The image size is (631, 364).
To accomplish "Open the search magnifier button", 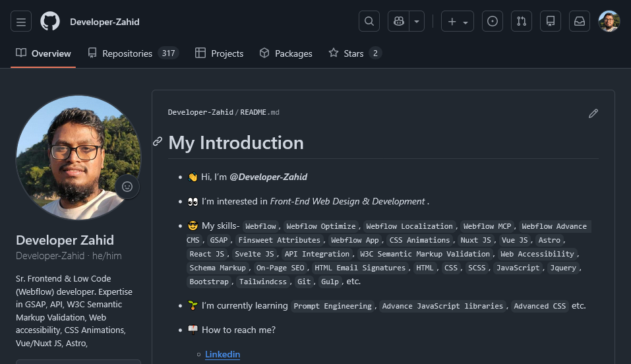I will tap(369, 22).
